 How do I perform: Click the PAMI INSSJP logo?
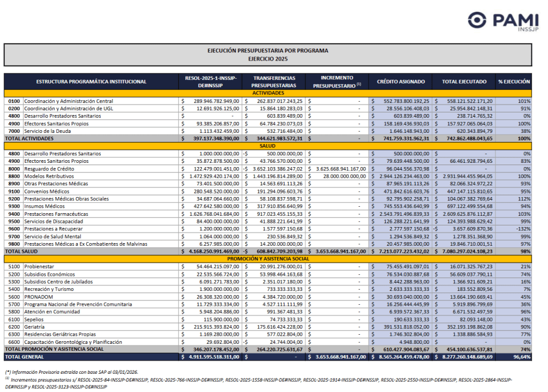[x=499, y=22]
